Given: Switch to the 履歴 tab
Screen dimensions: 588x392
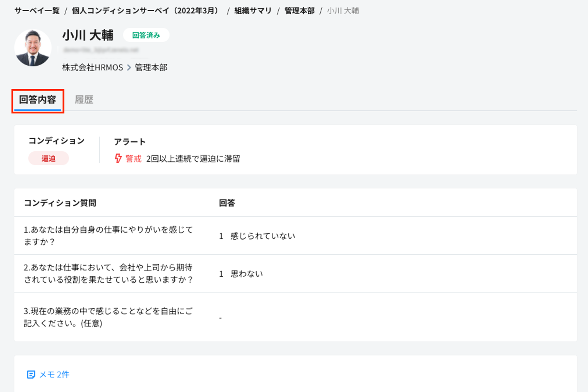Looking at the screenshot, I should point(84,100).
